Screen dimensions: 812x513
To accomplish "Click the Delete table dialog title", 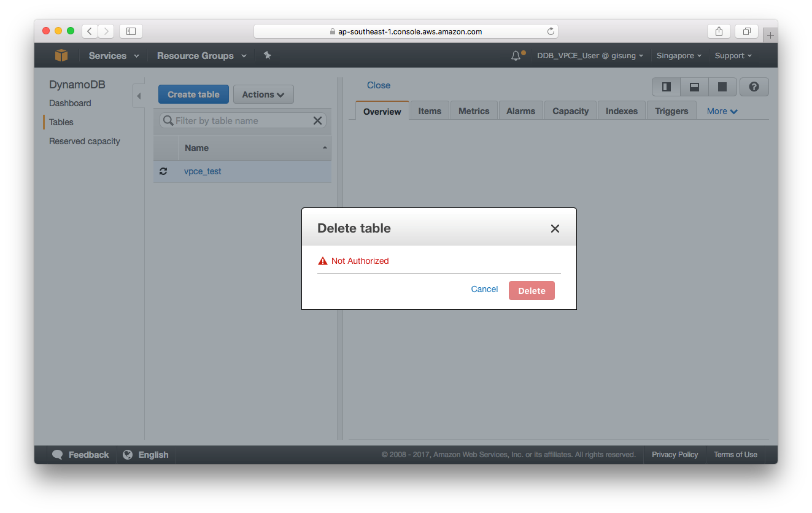I will click(x=354, y=228).
